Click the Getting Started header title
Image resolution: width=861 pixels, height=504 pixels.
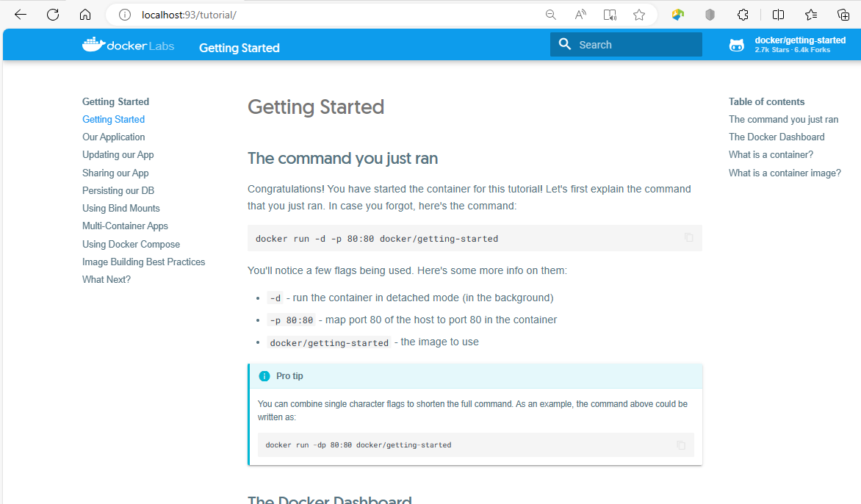239,48
